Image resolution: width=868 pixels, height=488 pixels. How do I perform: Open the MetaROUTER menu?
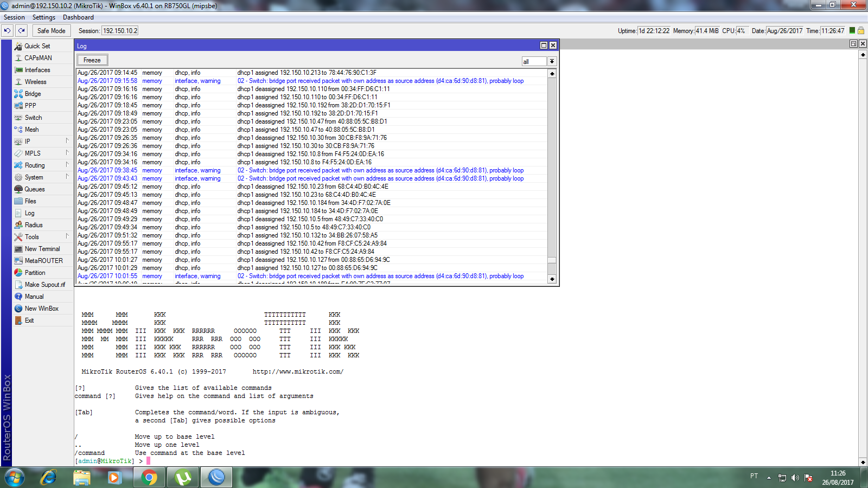click(x=43, y=261)
